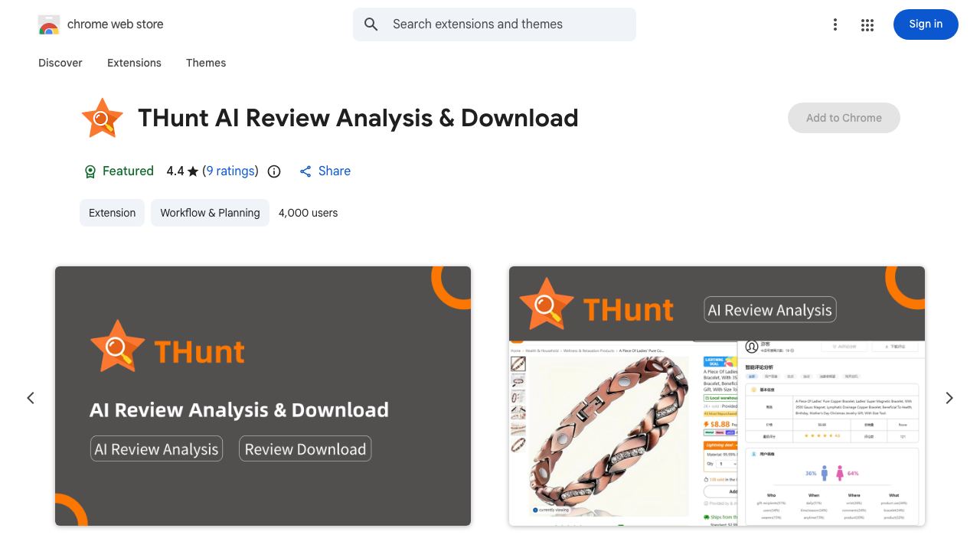980x551 pixels.
Task: Go to the Extensions tab
Action: tap(134, 63)
